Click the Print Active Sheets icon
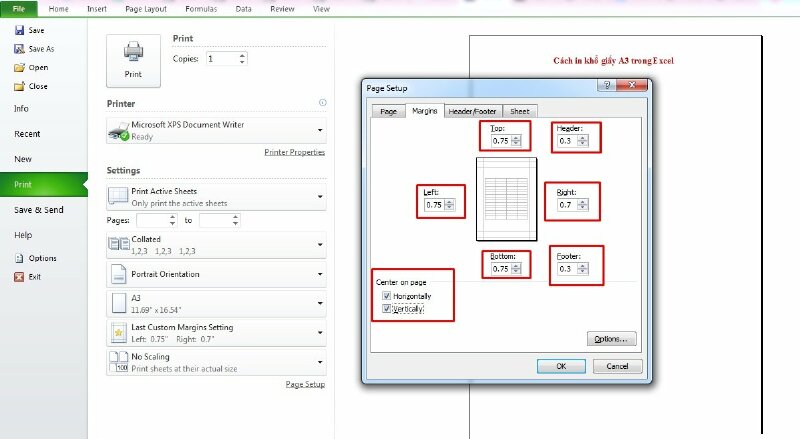 118,197
